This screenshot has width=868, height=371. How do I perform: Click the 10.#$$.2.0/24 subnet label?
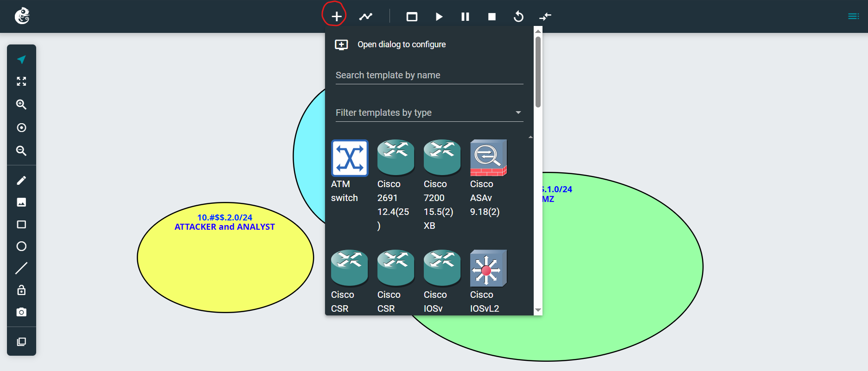coord(225,217)
